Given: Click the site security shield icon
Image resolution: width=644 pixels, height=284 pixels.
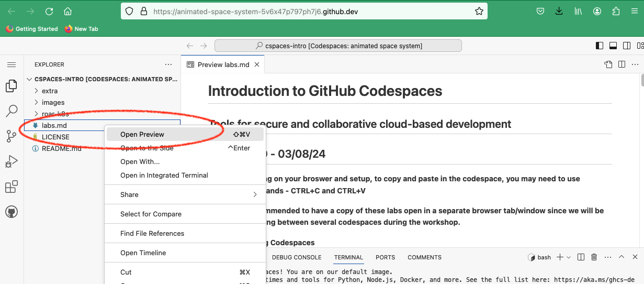Looking at the screenshot, I should [130, 11].
